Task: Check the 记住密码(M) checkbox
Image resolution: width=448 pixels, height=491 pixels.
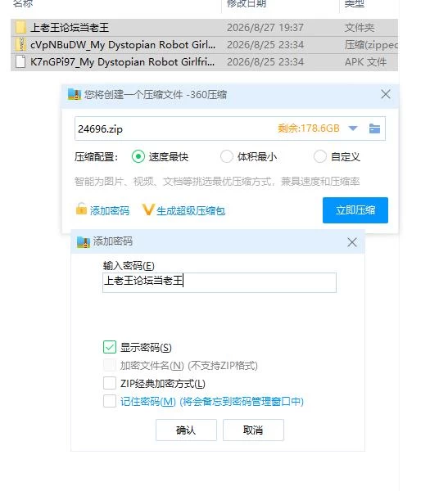Action: [x=110, y=401]
